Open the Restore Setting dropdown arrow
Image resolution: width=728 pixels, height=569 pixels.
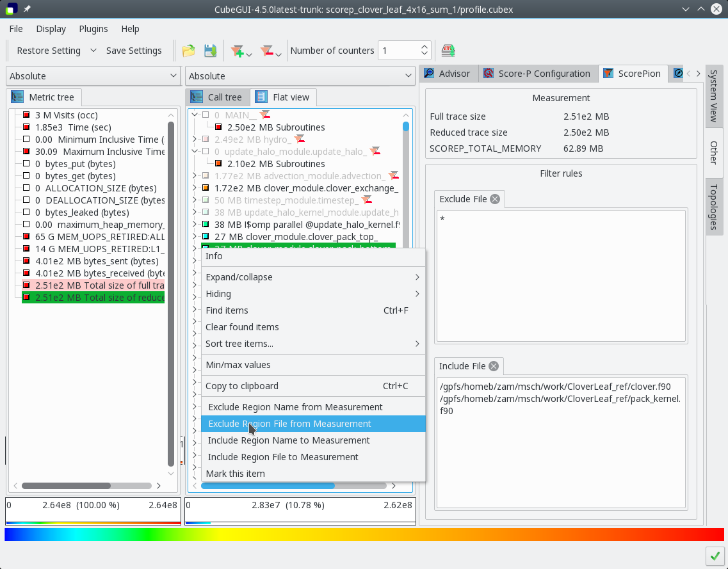point(93,51)
